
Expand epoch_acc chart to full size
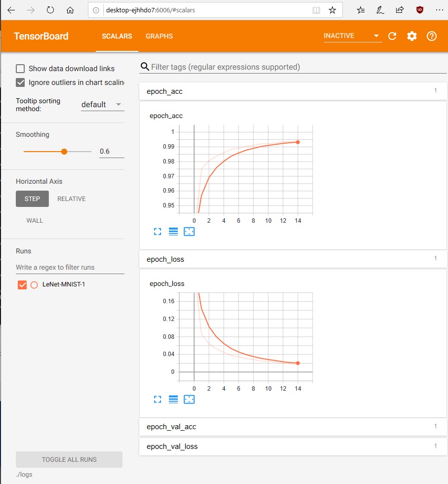click(x=158, y=232)
